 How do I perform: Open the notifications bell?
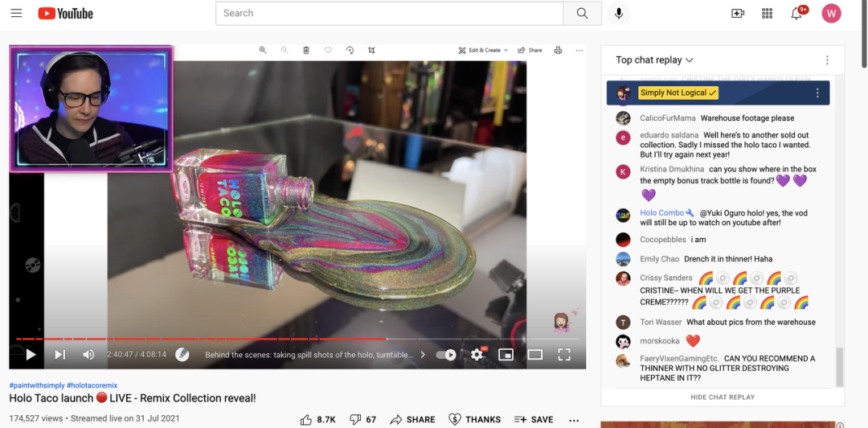tap(796, 14)
